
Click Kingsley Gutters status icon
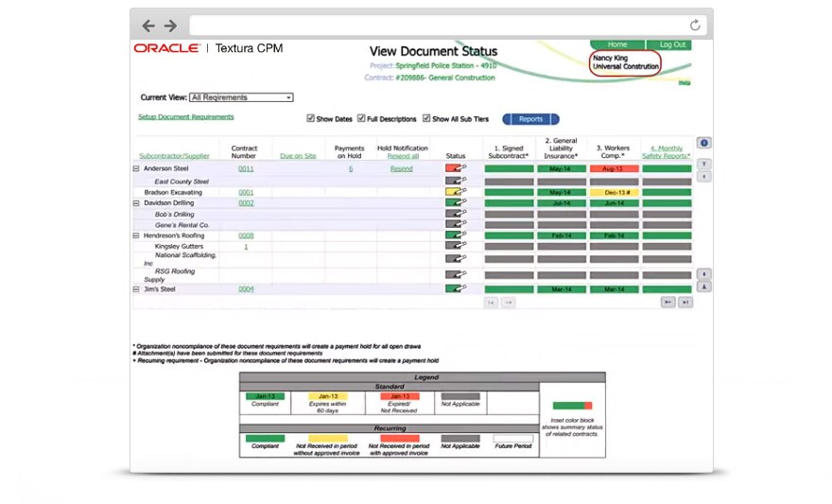click(456, 246)
